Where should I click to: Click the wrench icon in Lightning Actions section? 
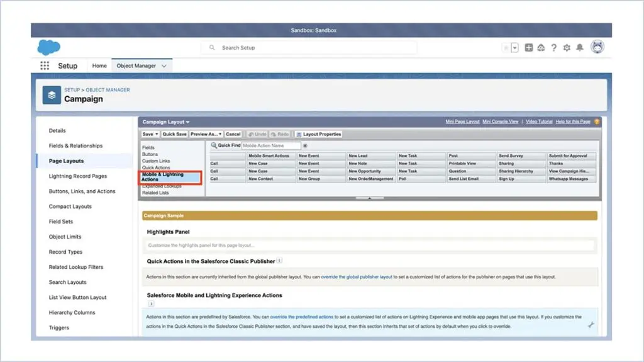point(591,325)
